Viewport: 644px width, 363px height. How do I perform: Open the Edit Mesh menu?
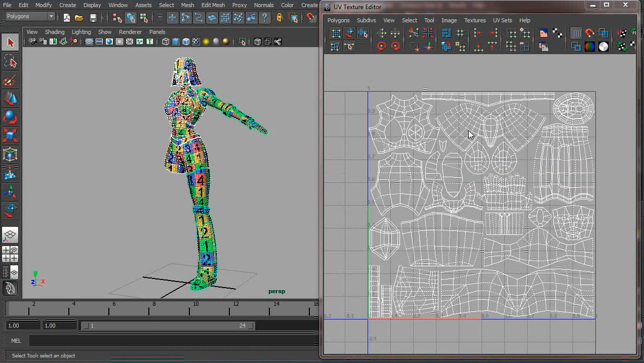click(213, 5)
